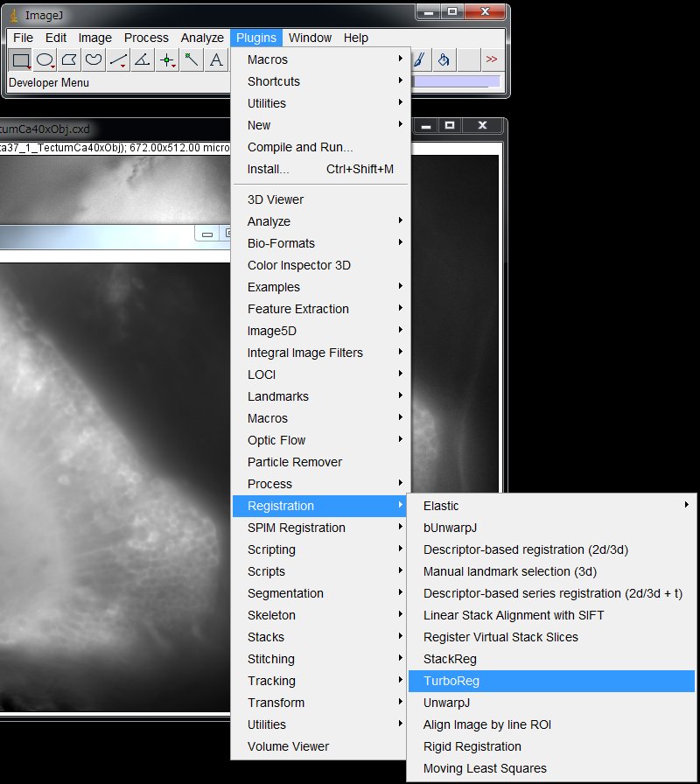This screenshot has height=784, width=700.
Task: Select the Wand tracing tool
Action: point(192,60)
